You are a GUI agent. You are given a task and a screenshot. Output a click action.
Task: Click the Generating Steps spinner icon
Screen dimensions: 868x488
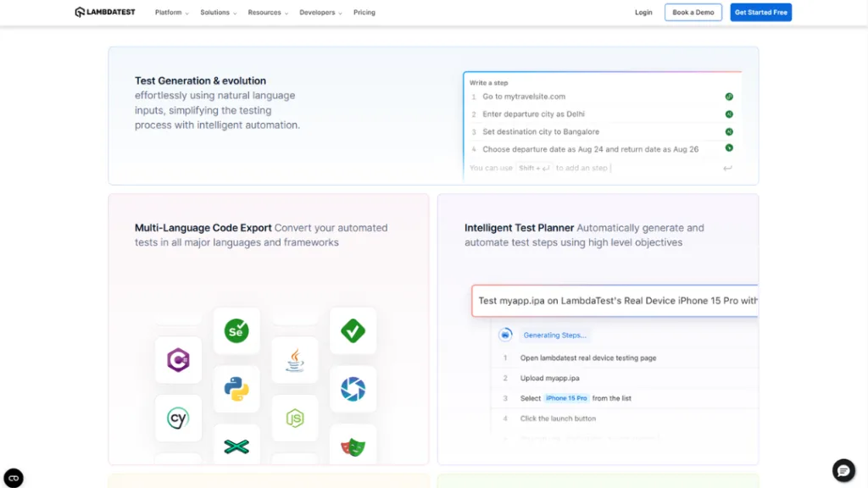(x=505, y=335)
